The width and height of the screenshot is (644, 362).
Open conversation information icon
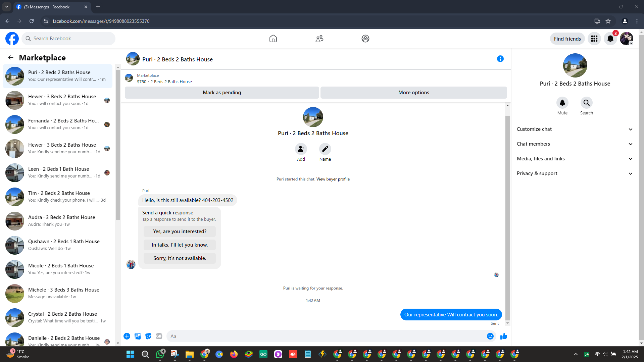coord(500,59)
